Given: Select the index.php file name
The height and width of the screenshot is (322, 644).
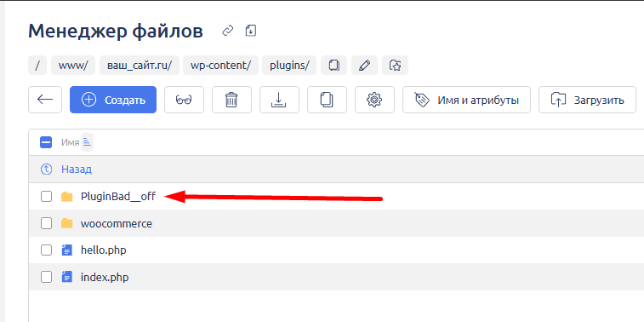Looking at the screenshot, I should click(x=105, y=278).
